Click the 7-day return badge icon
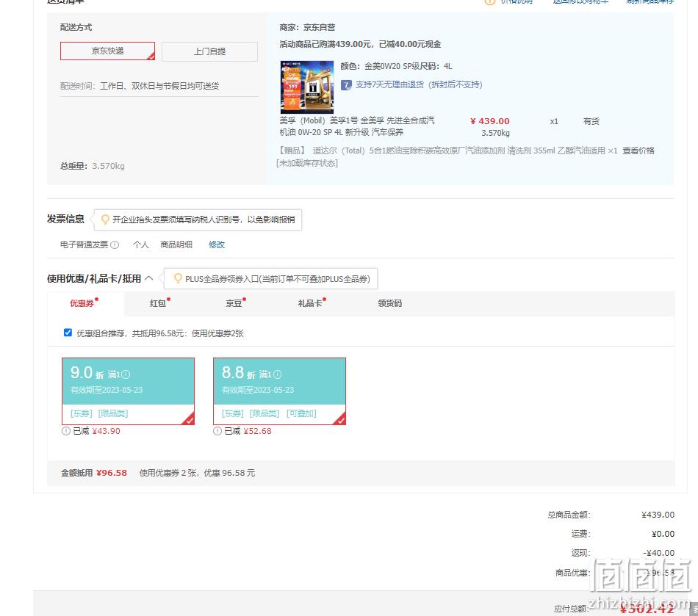This screenshot has height=616, width=698. pos(346,85)
